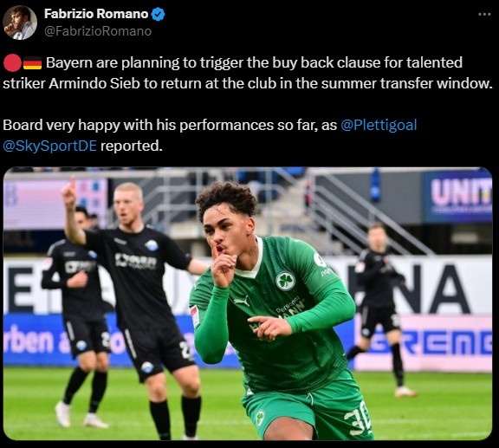
Task: Click the German flag emoji
Action: pos(32,63)
